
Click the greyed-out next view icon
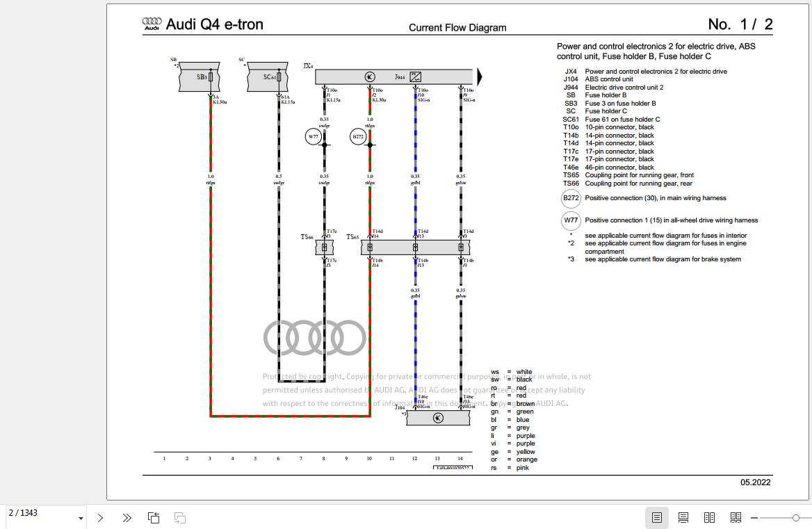coord(179,518)
